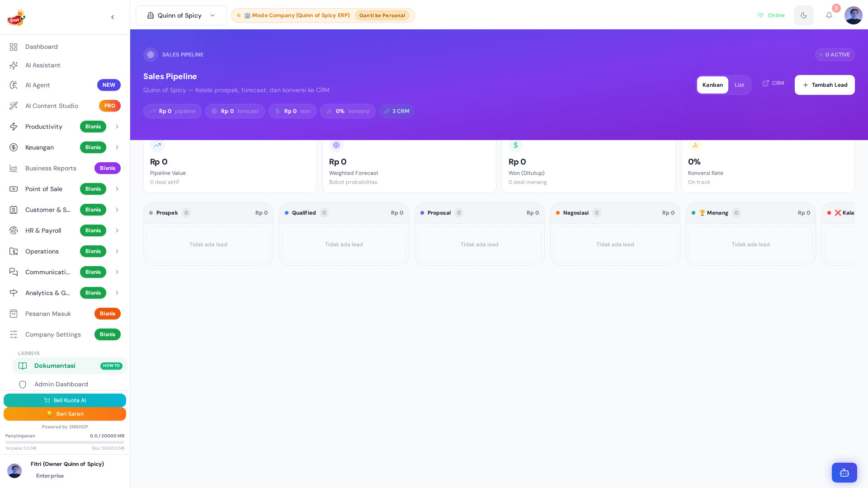
Task: Click the Dokumentasi book icon
Action: 23,366
